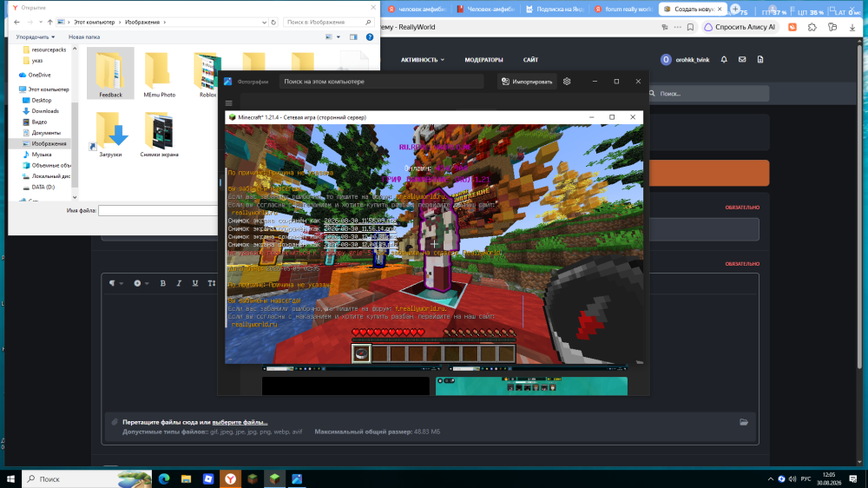The height and width of the screenshot is (488, 868).
Task: Open Yandex Browser taskbar icon
Action: (230, 479)
